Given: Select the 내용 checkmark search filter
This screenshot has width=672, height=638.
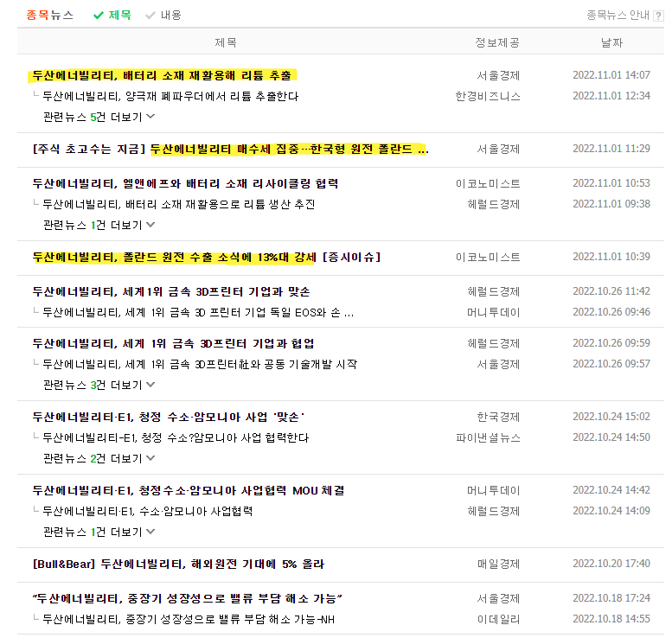Looking at the screenshot, I should [x=163, y=16].
